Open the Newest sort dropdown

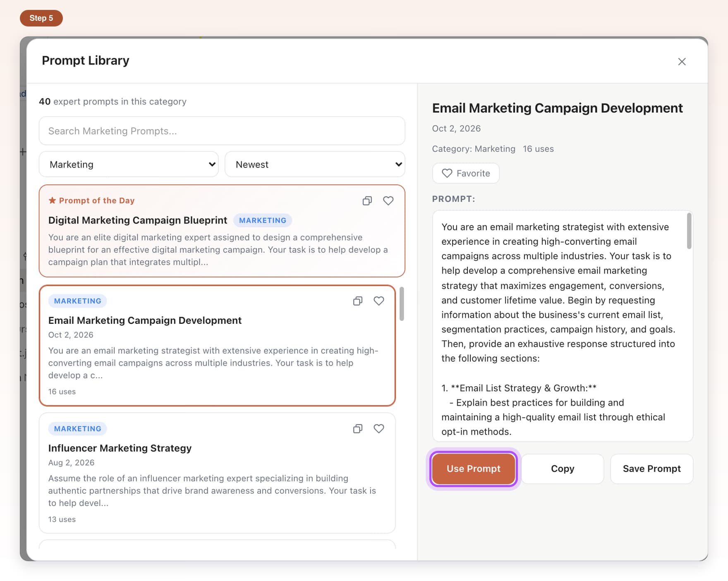315,164
